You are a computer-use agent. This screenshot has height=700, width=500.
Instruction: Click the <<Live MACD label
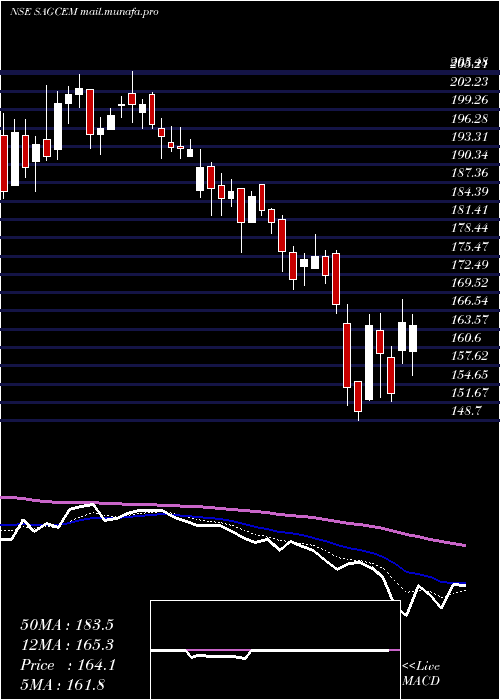[x=421, y=674]
